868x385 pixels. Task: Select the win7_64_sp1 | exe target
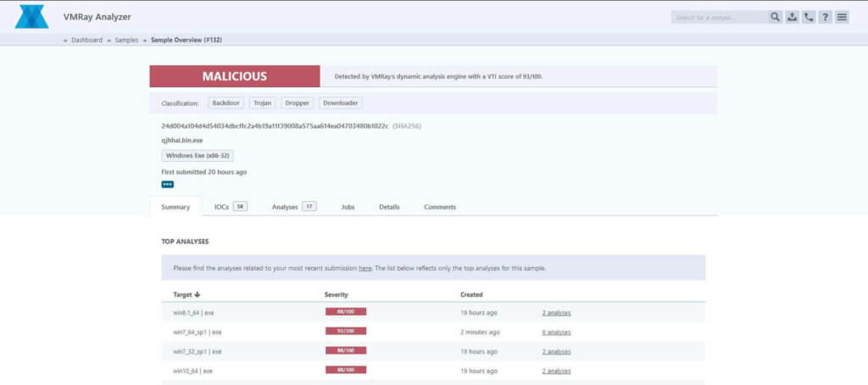[197, 332]
